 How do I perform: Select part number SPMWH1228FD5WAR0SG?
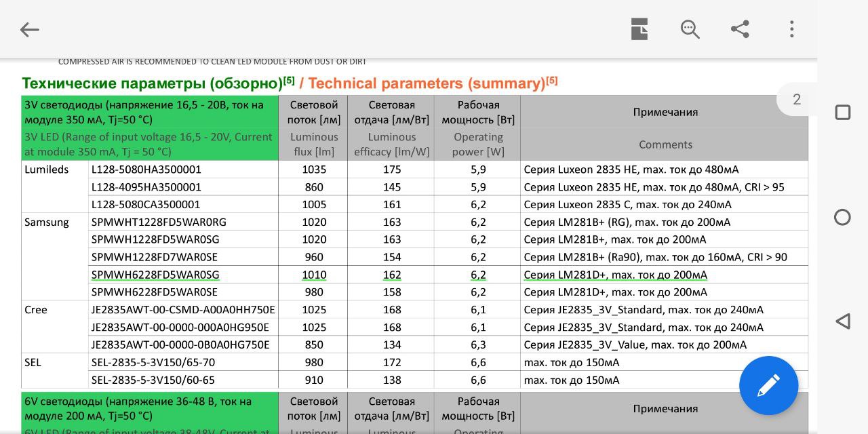click(155, 239)
